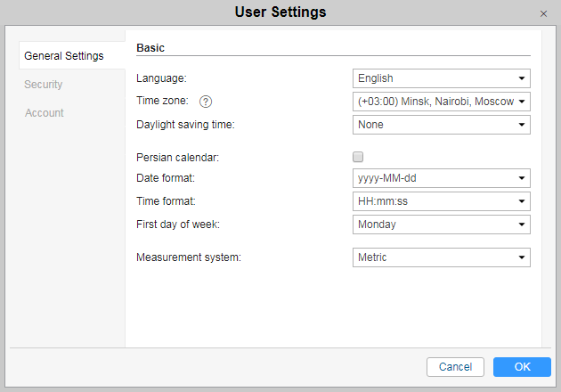
Task: Click the Language label text
Action: click(161, 78)
